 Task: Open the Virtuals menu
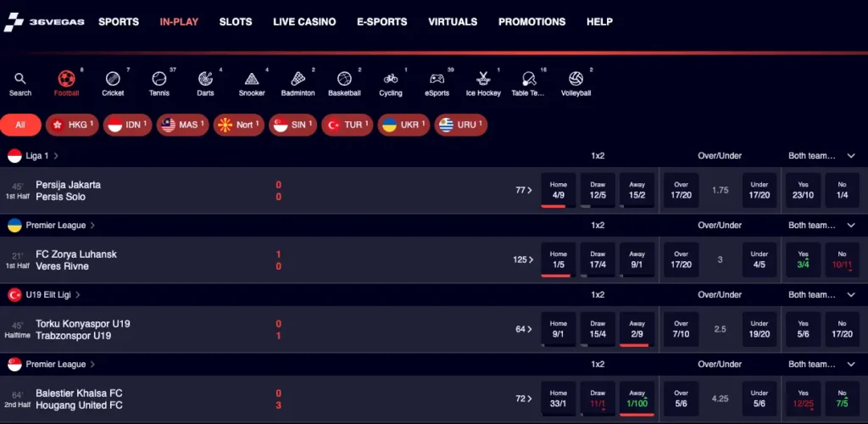(453, 22)
